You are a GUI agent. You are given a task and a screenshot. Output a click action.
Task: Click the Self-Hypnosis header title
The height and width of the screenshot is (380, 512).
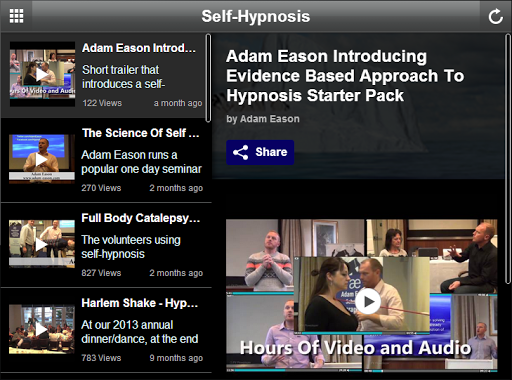tap(256, 16)
